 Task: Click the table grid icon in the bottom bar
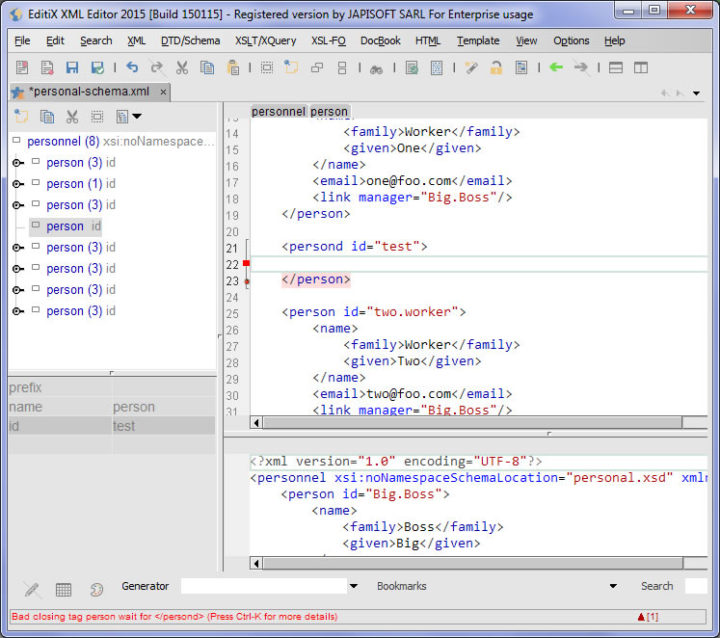click(63, 589)
